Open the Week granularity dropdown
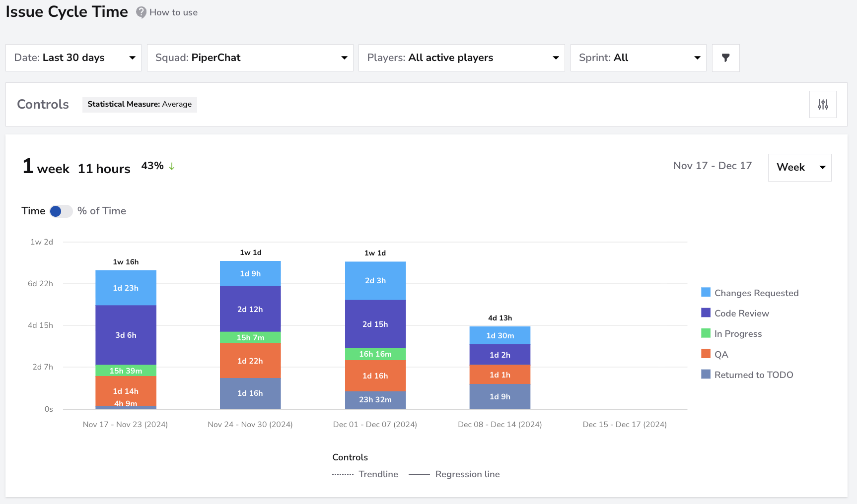This screenshot has height=504, width=857. [800, 168]
